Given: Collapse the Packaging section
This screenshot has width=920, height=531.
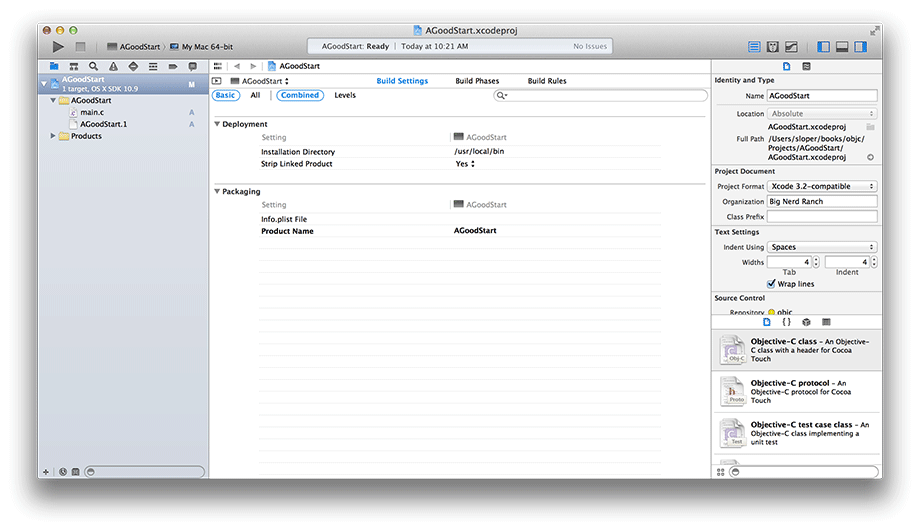Looking at the screenshot, I should tap(217, 191).
